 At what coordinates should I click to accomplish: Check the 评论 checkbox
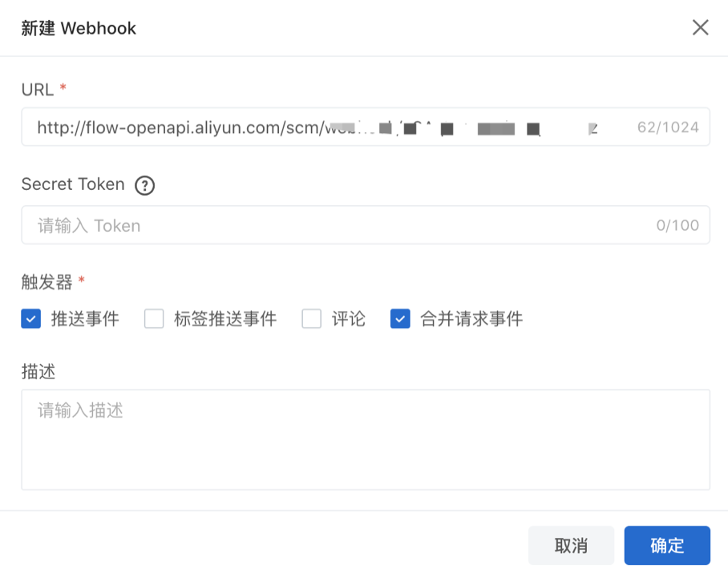[311, 318]
